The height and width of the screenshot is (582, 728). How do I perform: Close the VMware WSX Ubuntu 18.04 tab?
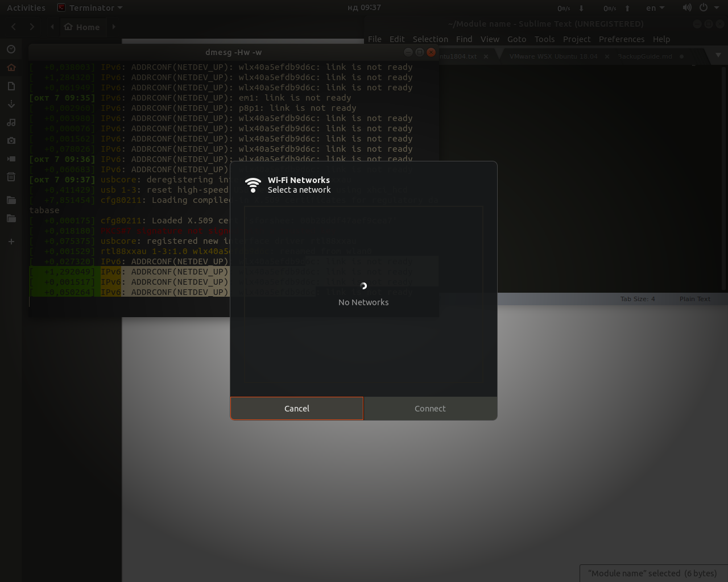607,56
